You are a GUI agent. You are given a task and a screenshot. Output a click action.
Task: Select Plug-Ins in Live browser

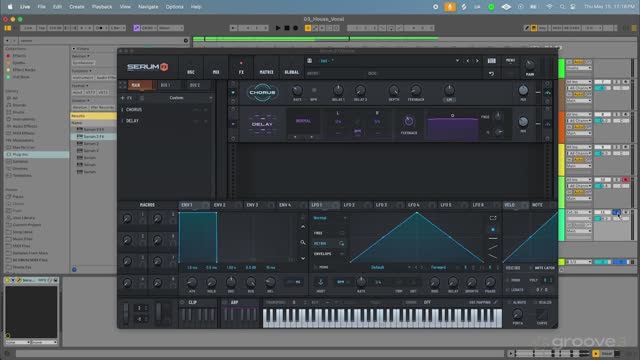pos(36,155)
